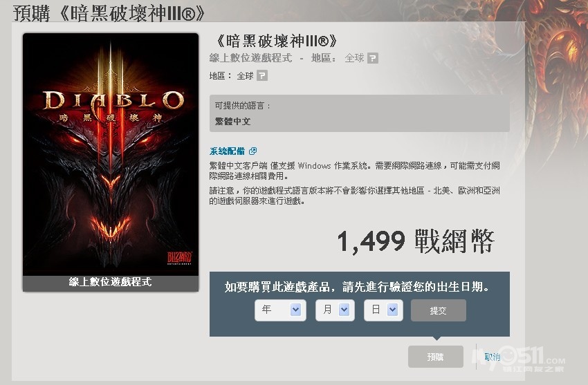Screen dimensions: 588x385
Task: Open the 月 month dropdown
Action: (x=335, y=310)
